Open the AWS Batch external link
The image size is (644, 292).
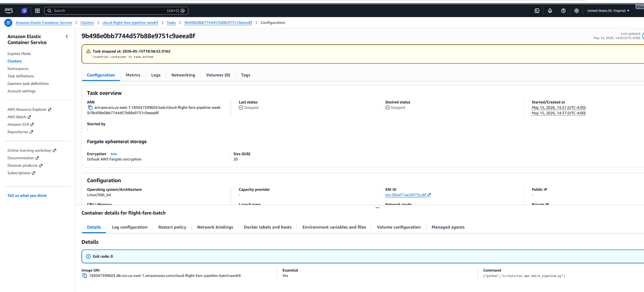pyautogui.click(x=19, y=117)
